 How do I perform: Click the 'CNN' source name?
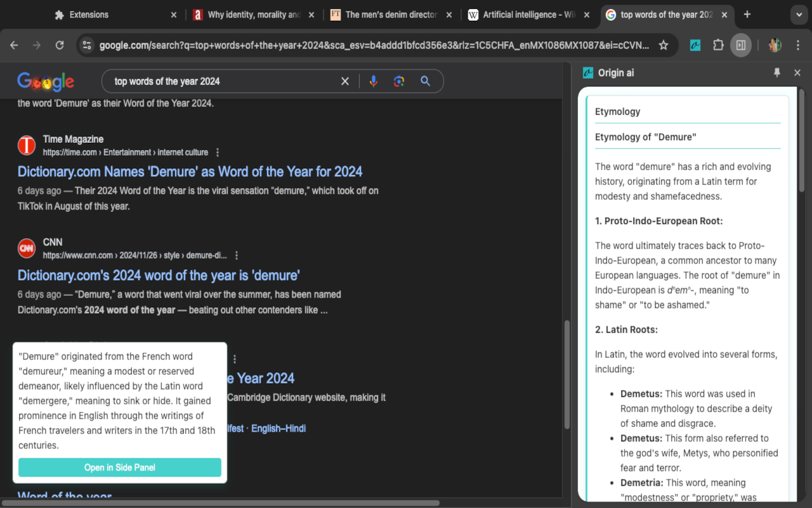pos(53,242)
